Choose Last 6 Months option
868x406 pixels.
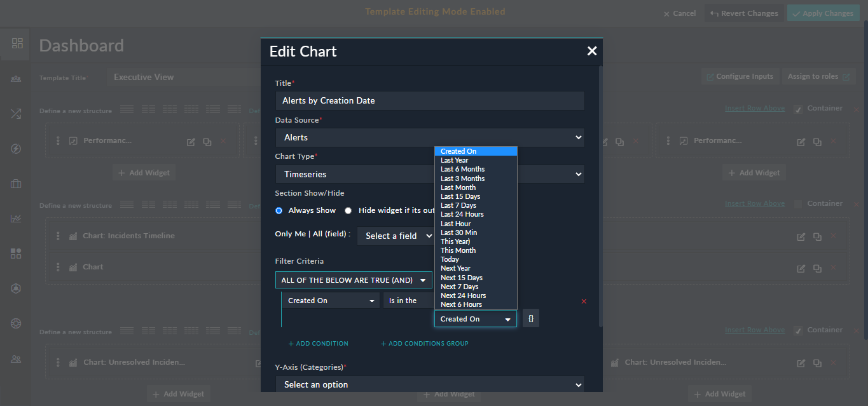(x=476, y=169)
